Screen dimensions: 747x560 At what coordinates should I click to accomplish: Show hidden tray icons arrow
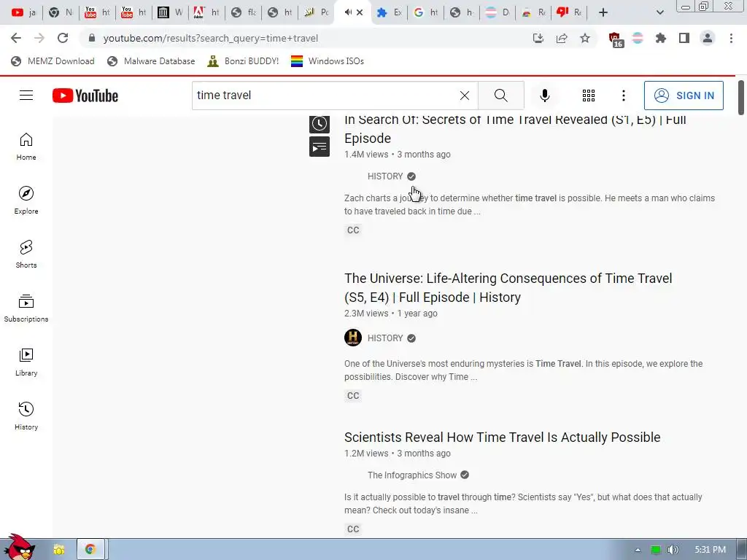pos(638,550)
